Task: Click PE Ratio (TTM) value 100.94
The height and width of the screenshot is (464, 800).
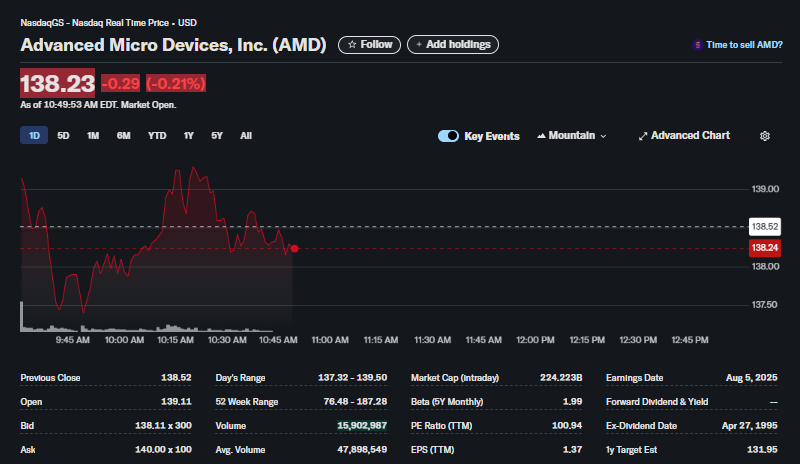Action: coord(567,426)
